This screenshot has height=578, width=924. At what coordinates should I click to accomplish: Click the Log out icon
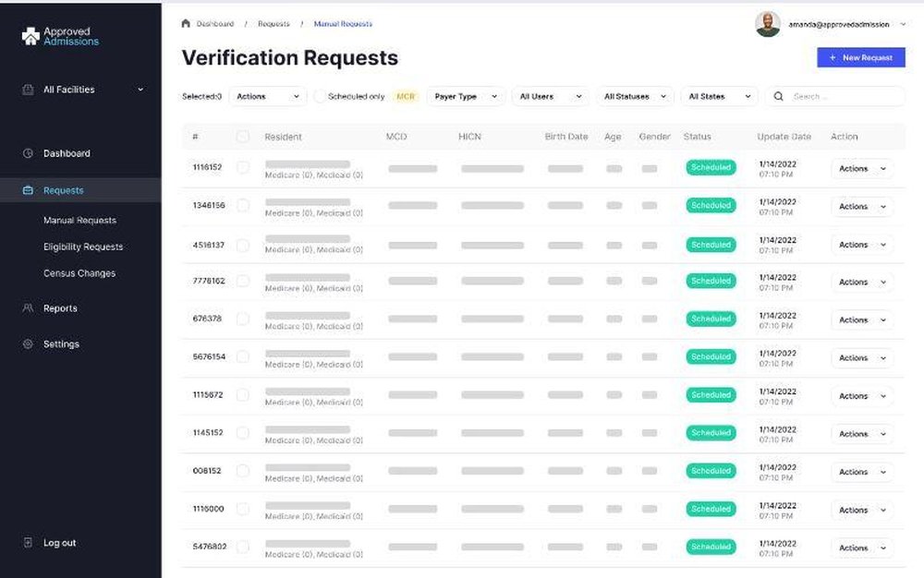[28, 543]
